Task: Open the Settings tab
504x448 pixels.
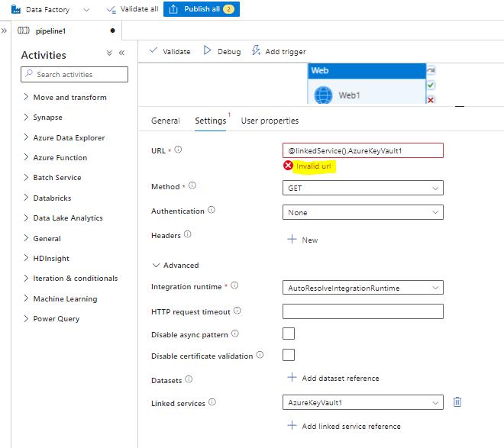Action: pyautogui.click(x=211, y=121)
